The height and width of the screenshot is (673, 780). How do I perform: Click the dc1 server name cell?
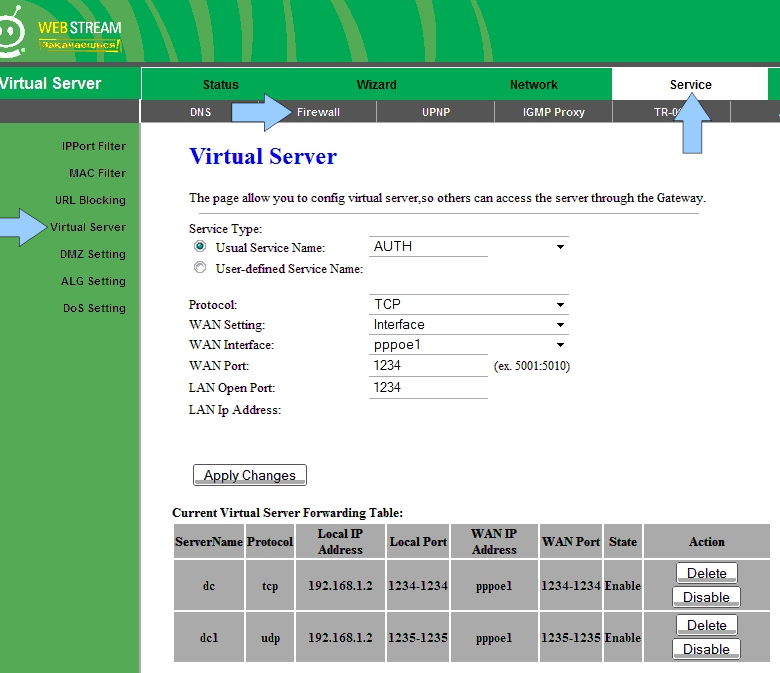(209, 637)
